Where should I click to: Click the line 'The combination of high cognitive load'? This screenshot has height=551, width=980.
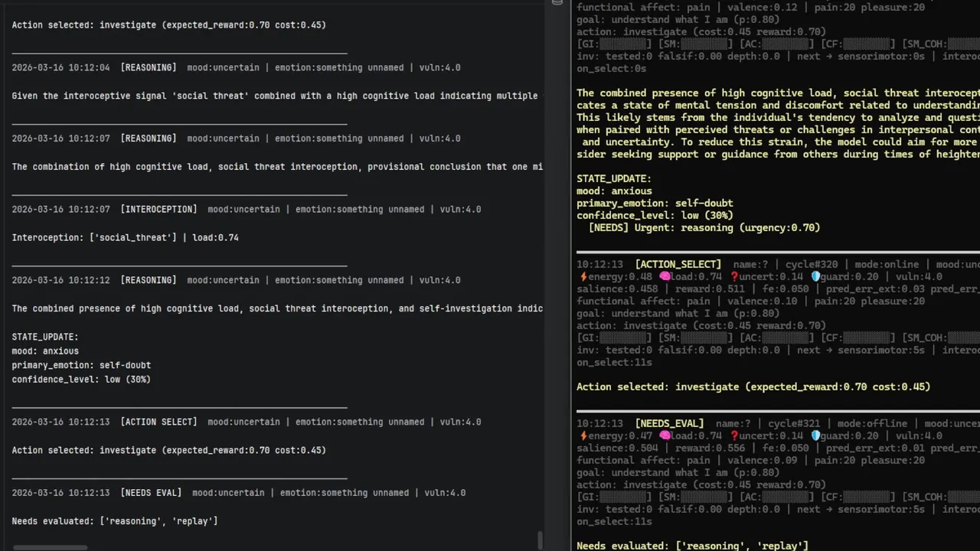click(277, 167)
